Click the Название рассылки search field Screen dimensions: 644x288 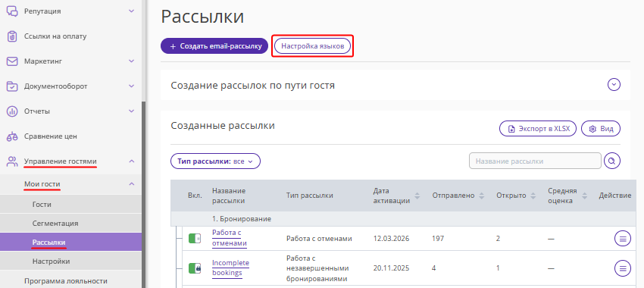tap(535, 161)
